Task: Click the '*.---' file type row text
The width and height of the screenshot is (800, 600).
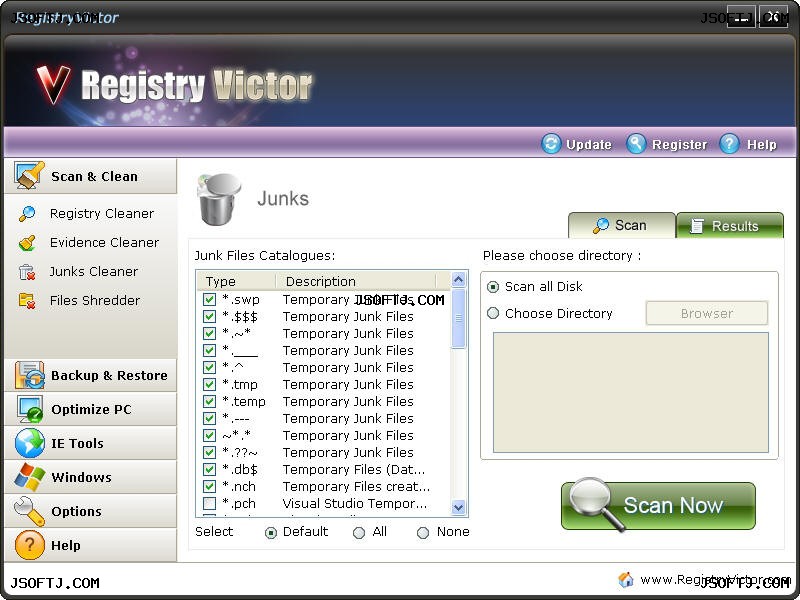Action: (x=236, y=419)
